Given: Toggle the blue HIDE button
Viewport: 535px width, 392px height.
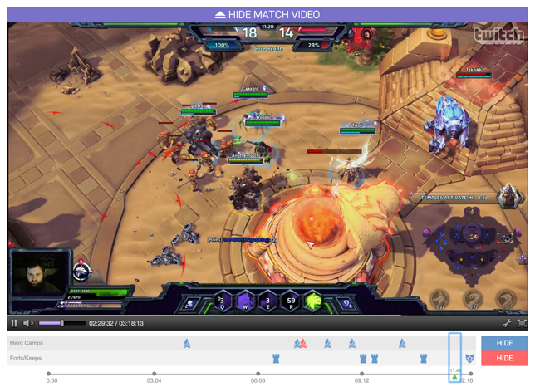Looking at the screenshot, I should [504, 343].
